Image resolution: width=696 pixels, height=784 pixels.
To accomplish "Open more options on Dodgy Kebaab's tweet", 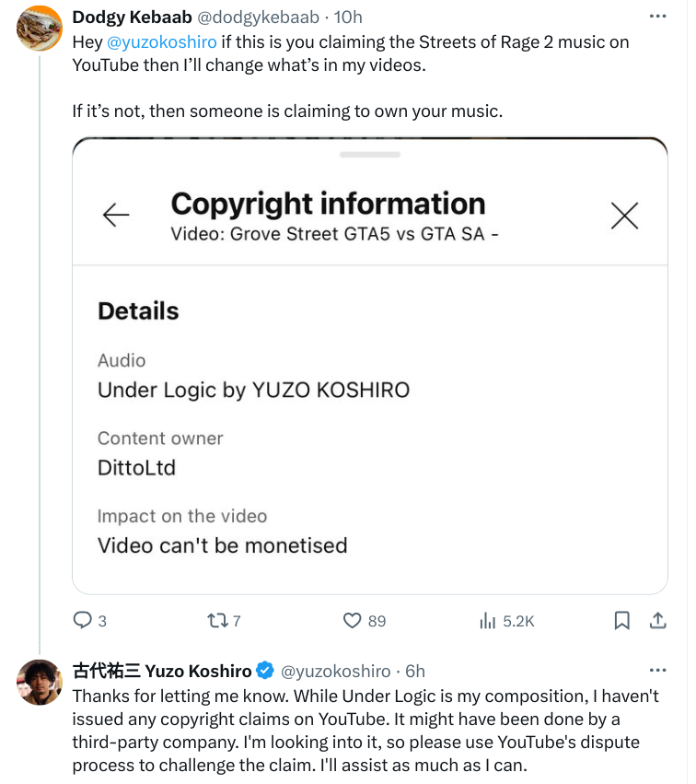I will point(657,17).
